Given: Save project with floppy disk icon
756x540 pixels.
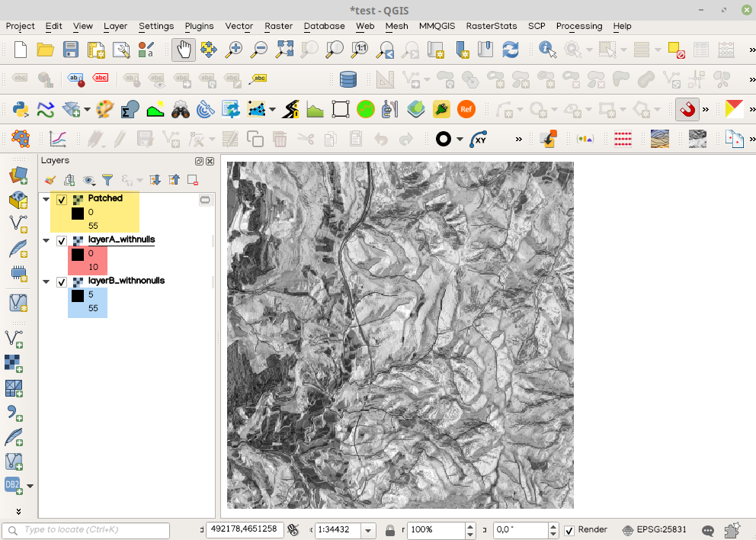Looking at the screenshot, I should click(71, 50).
